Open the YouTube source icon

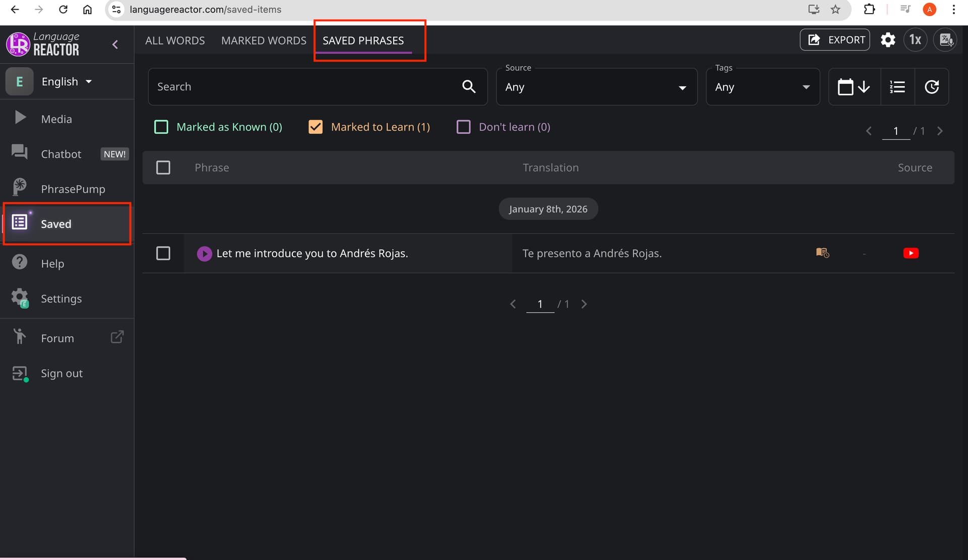911,253
